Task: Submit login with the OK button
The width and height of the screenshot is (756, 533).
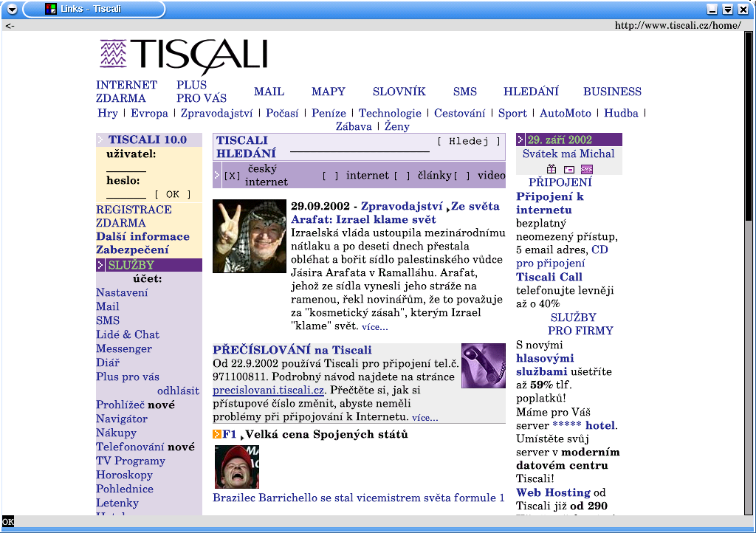Action: point(173,194)
